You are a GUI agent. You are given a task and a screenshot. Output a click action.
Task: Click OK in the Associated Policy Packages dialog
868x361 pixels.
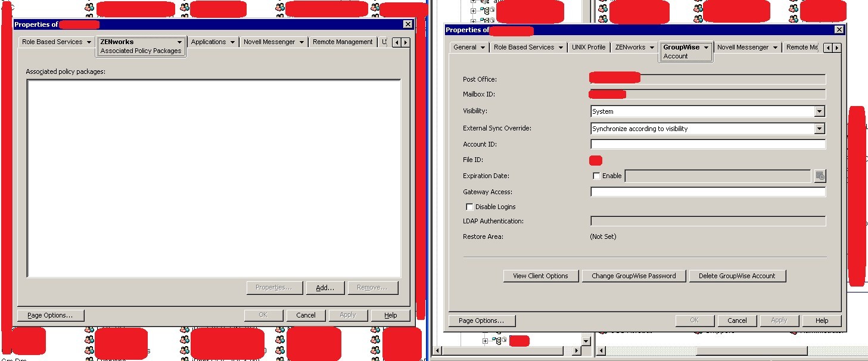[x=263, y=315]
